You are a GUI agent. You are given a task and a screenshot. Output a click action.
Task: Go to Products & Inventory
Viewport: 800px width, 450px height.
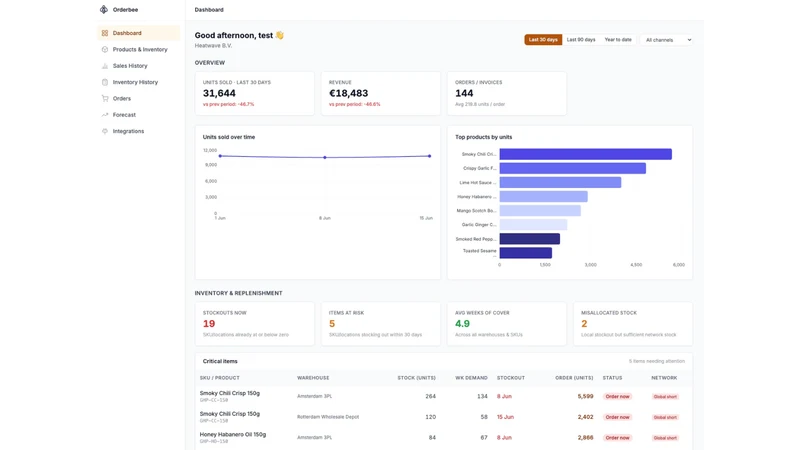(x=138, y=49)
